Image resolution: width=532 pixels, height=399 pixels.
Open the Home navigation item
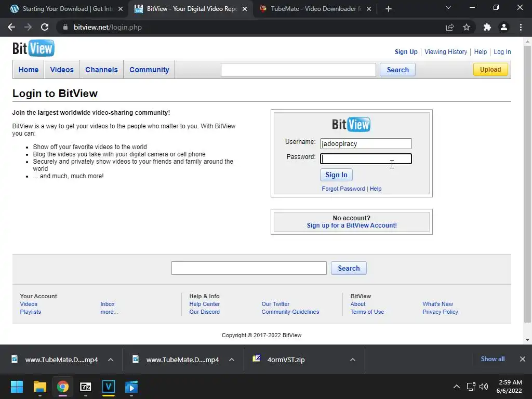click(x=29, y=70)
